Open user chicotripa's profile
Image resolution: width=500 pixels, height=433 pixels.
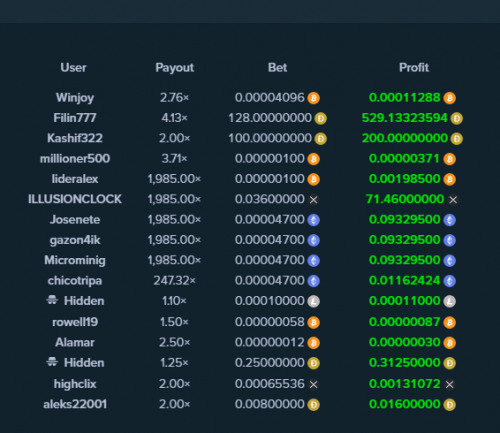tap(75, 281)
